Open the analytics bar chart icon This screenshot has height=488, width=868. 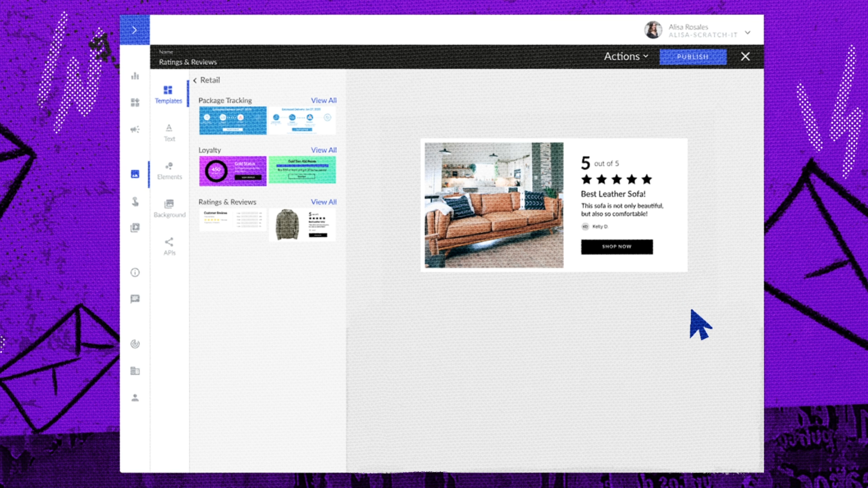pyautogui.click(x=135, y=76)
